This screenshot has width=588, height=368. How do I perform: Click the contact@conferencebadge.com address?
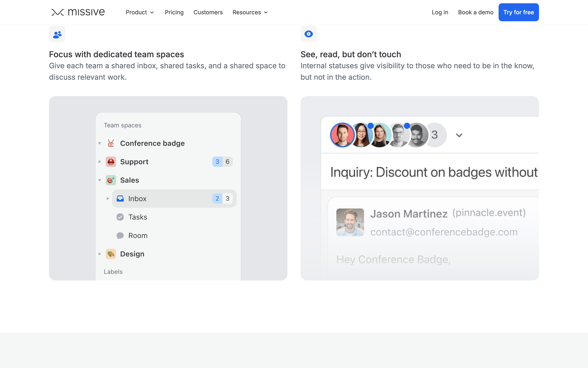pos(444,232)
